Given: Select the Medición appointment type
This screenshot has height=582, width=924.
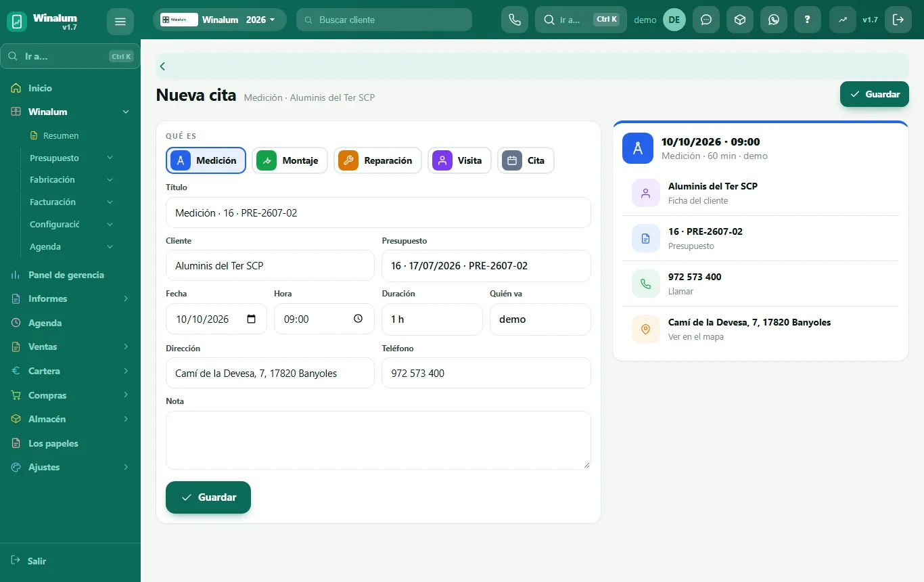Looking at the screenshot, I should click(206, 160).
